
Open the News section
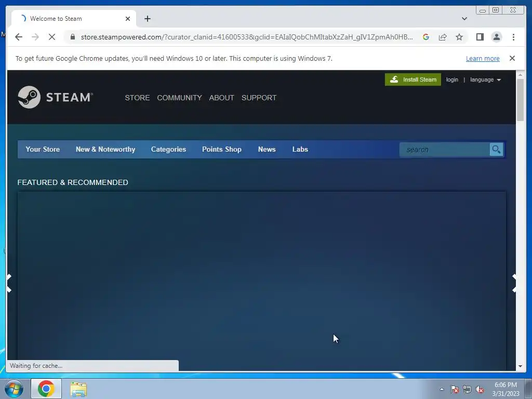[267, 149]
